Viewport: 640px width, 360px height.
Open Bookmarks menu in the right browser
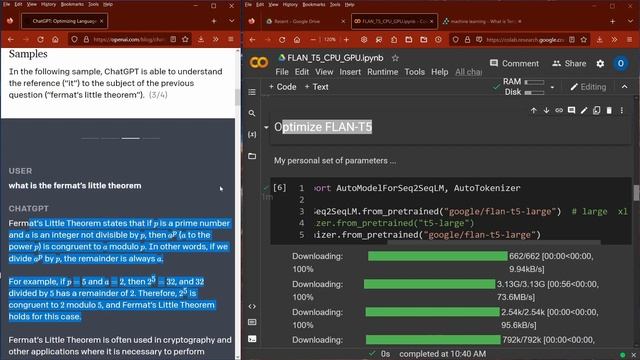pos(313,4)
